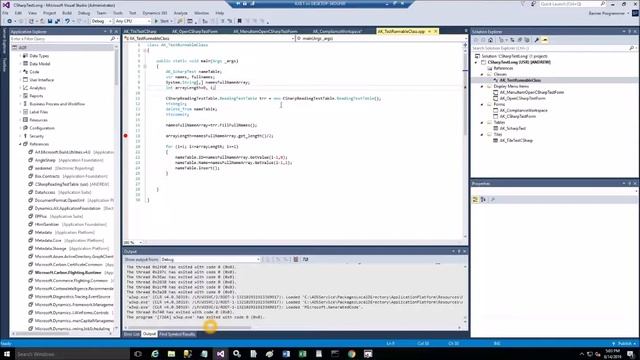Open the Debug configuration dropdown
Image resolution: width=640 pixels, height=360 pixels.
click(x=102, y=21)
